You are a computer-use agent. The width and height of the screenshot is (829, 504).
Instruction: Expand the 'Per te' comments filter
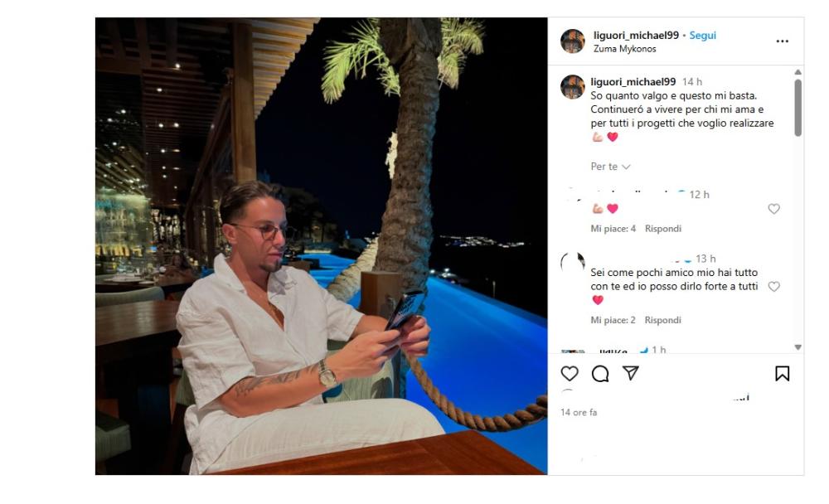[x=610, y=167]
